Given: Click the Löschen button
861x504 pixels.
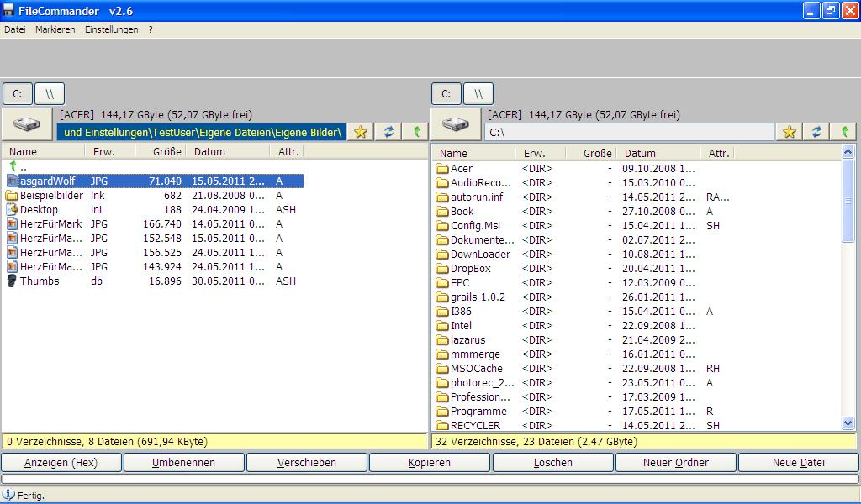Looking at the screenshot, I should pos(553,463).
